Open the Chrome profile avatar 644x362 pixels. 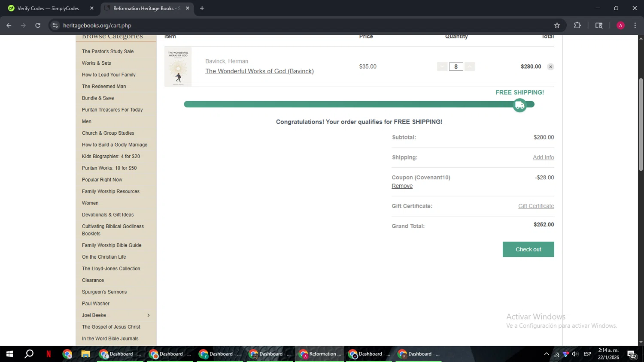620,25
